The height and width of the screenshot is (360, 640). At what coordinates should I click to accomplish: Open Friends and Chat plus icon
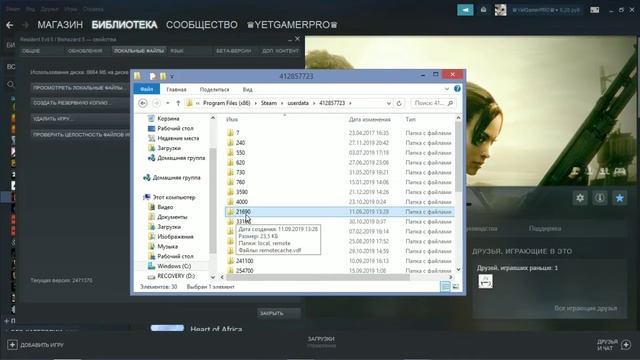pos(626,345)
